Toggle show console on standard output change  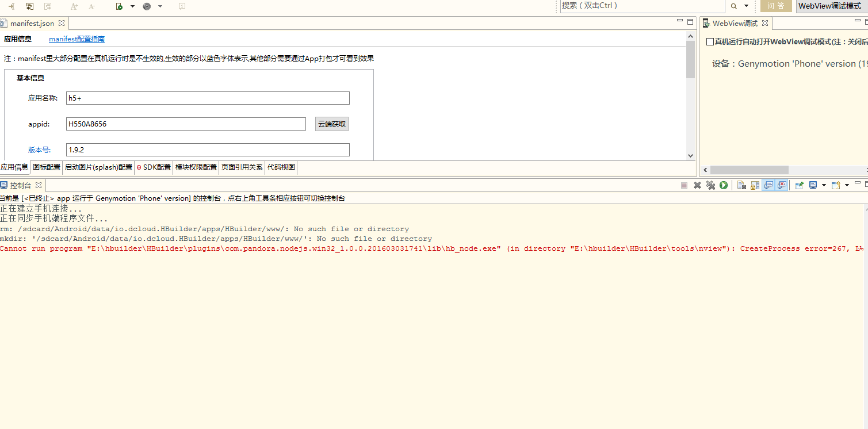768,185
